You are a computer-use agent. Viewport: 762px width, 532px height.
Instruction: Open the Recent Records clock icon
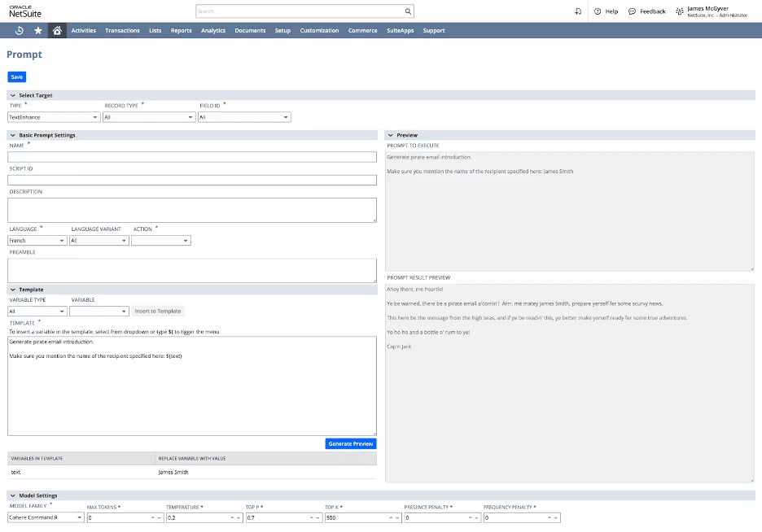[x=20, y=30]
